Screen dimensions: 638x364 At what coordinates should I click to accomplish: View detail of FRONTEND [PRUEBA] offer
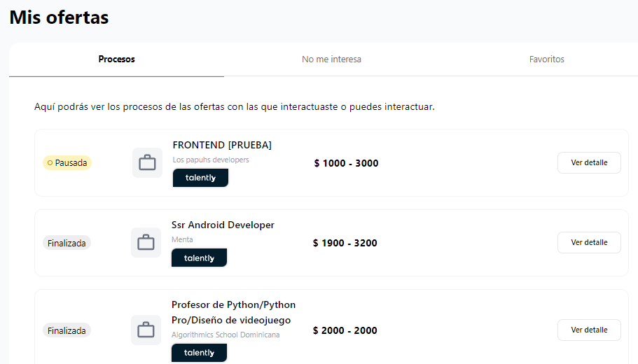pyautogui.click(x=589, y=162)
